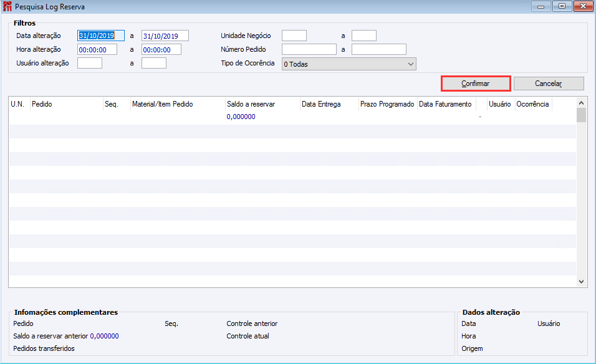Click the Data Entrega column header

(330, 104)
